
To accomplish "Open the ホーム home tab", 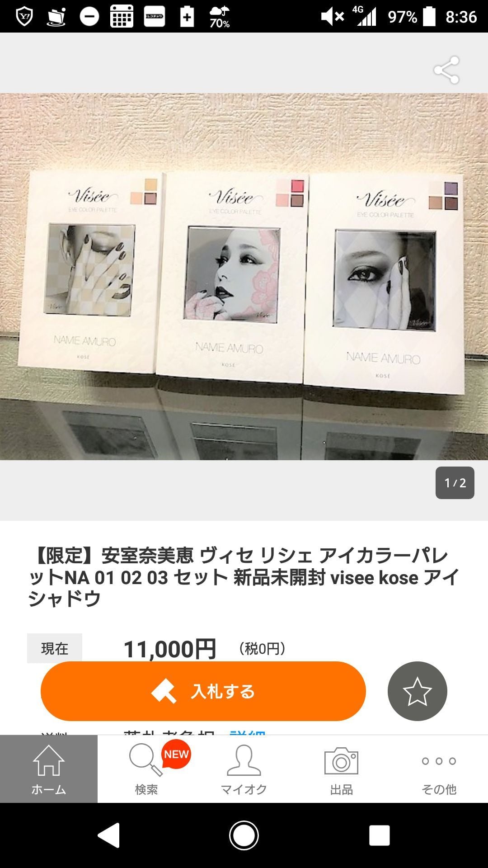I will [x=49, y=769].
